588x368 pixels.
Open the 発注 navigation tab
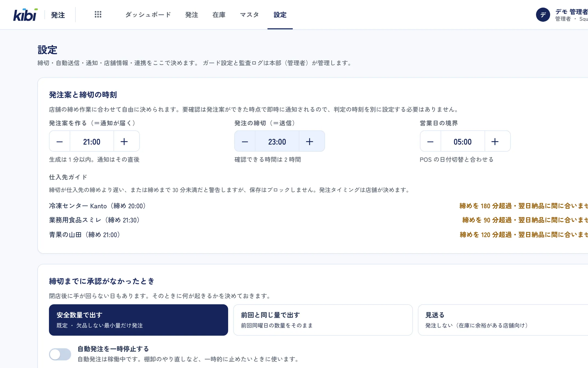[x=192, y=15]
